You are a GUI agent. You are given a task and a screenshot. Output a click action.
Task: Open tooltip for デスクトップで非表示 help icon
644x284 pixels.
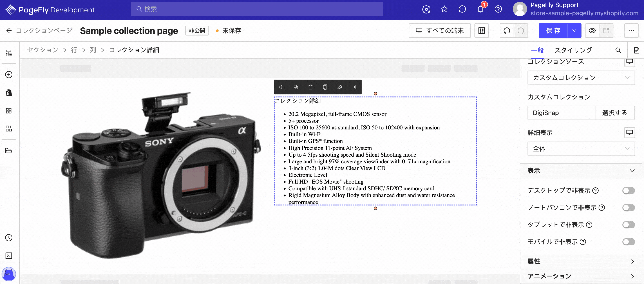[596, 191]
